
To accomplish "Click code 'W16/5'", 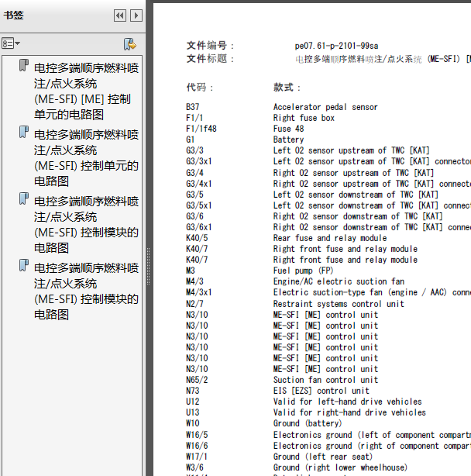I will click(x=197, y=435).
